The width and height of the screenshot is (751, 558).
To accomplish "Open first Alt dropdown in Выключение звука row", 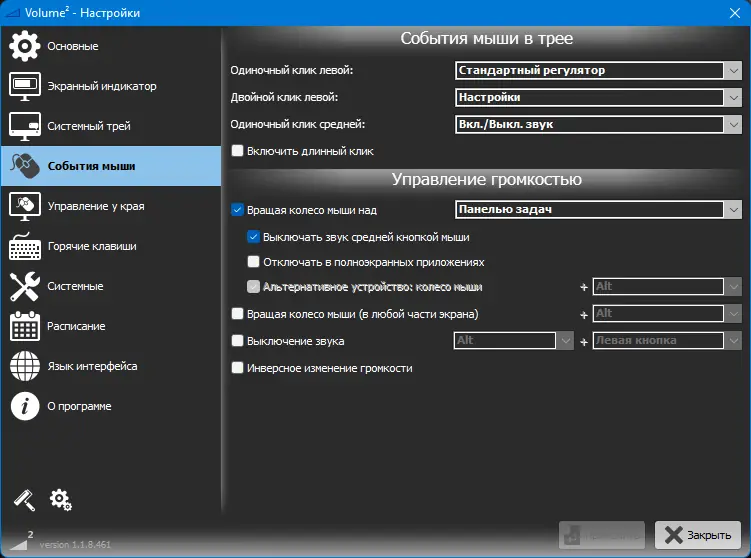I will point(513,341).
